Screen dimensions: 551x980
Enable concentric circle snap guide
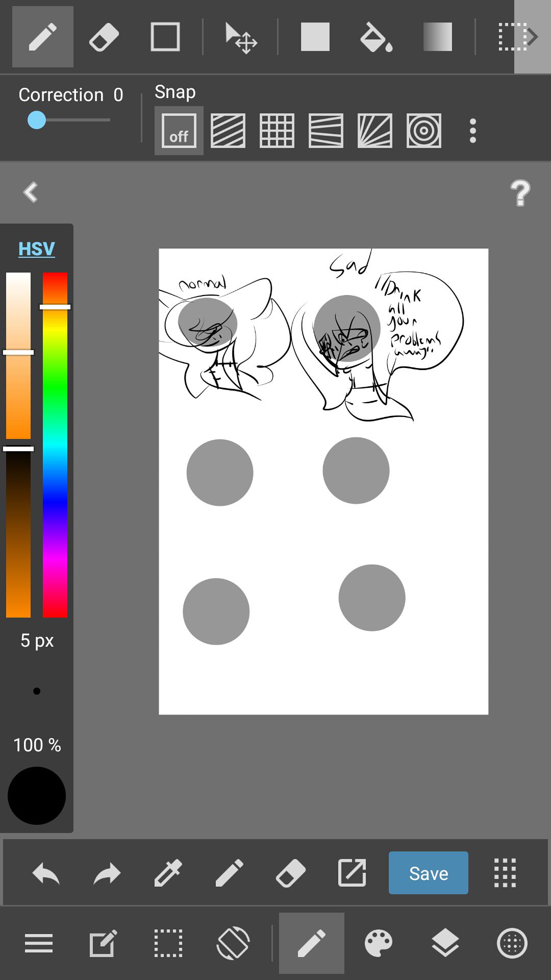pyautogui.click(x=424, y=131)
